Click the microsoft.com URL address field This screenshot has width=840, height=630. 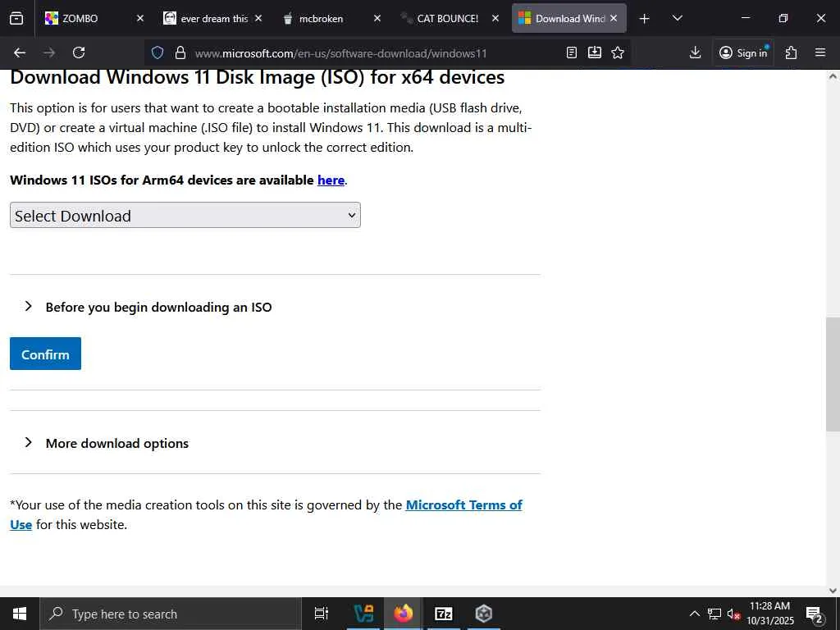tap(340, 53)
